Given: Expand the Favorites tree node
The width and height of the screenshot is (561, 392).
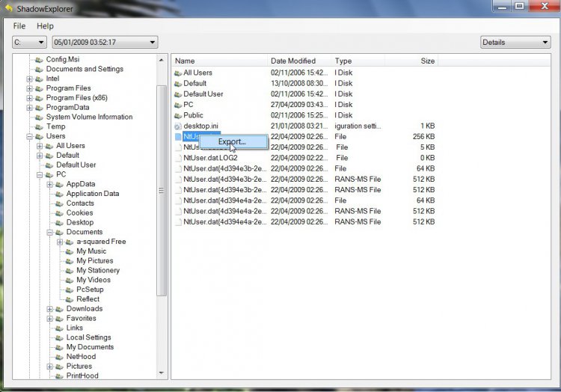Looking at the screenshot, I should coord(49,319).
